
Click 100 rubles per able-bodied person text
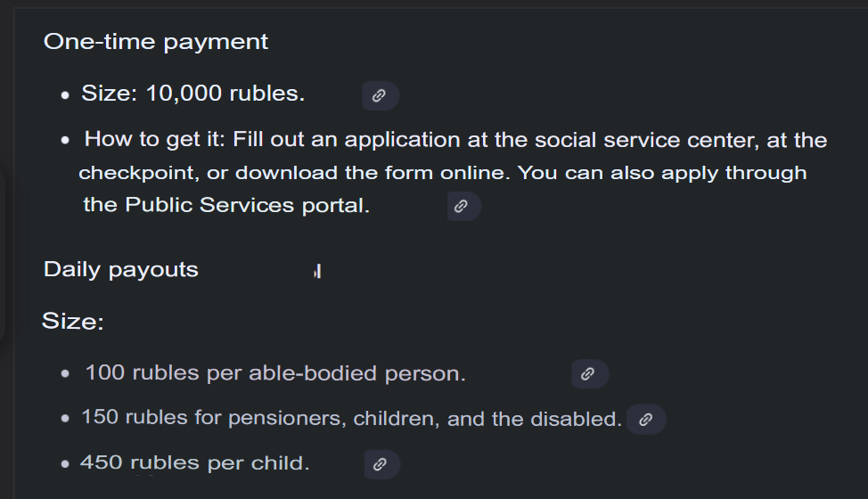275,373
